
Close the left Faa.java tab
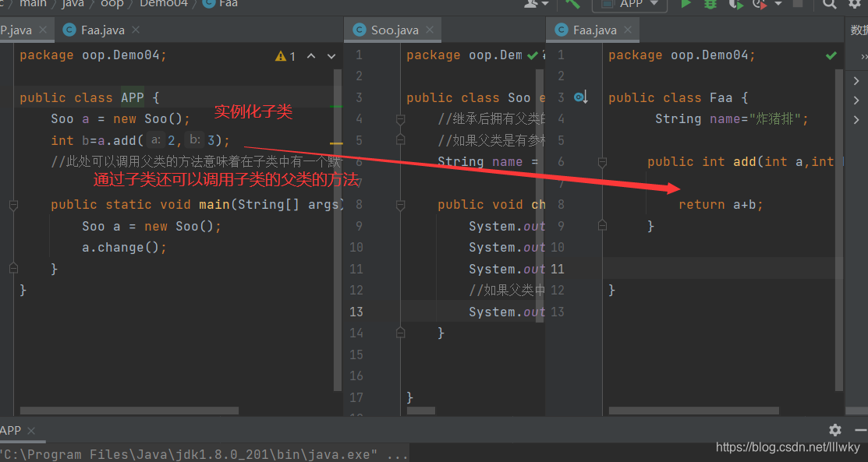point(136,30)
